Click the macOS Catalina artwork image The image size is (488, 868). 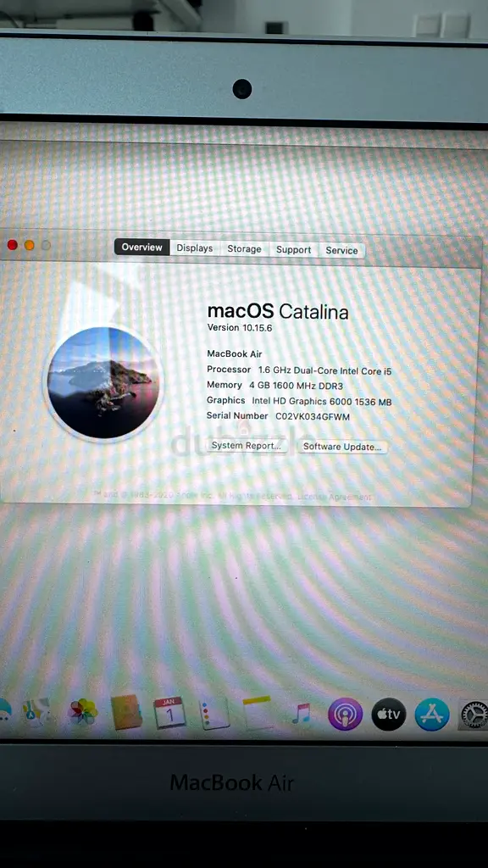pyautogui.click(x=103, y=382)
